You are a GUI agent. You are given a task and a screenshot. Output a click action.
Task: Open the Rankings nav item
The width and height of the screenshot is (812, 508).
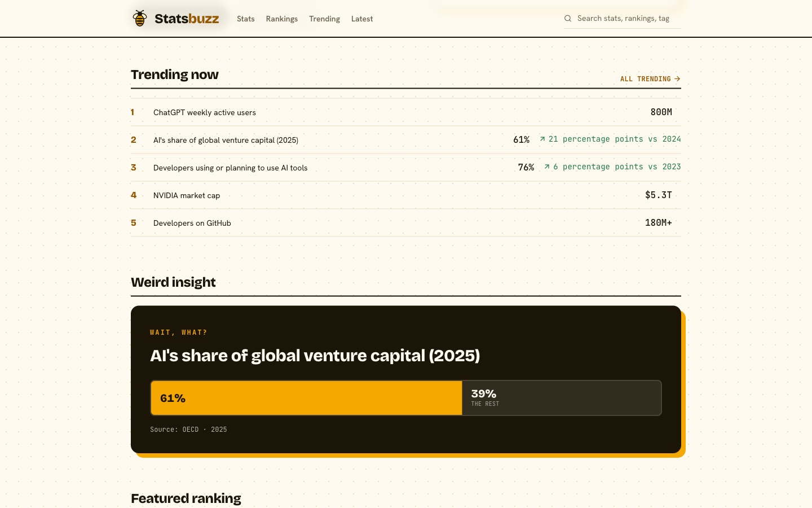282,19
